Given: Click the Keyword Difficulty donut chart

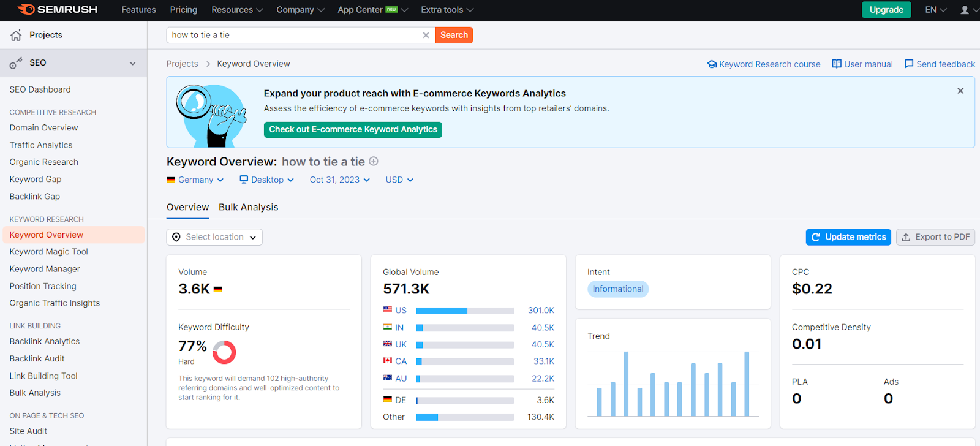Looking at the screenshot, I should coord(224,352).
